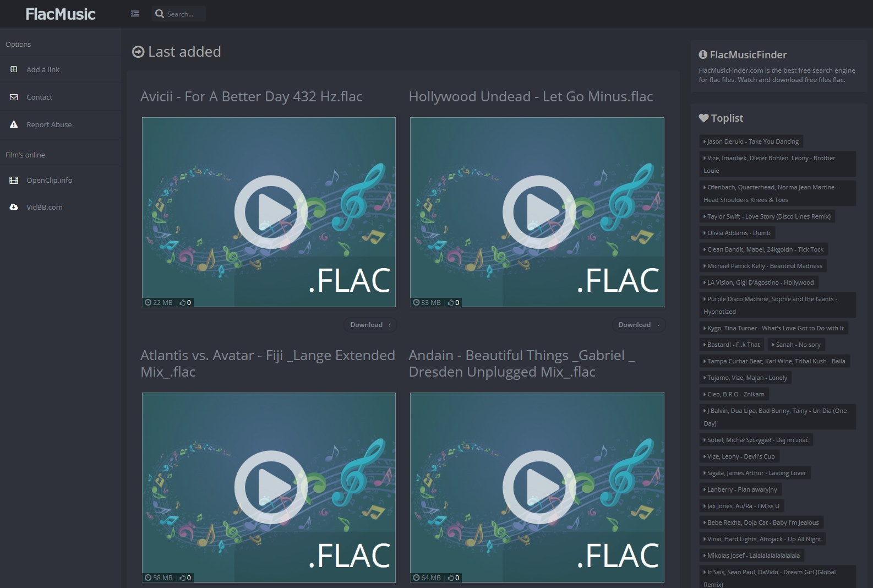Open VidBB.com link
This screenshot has height=588, width=873.
tap(61, 207)
